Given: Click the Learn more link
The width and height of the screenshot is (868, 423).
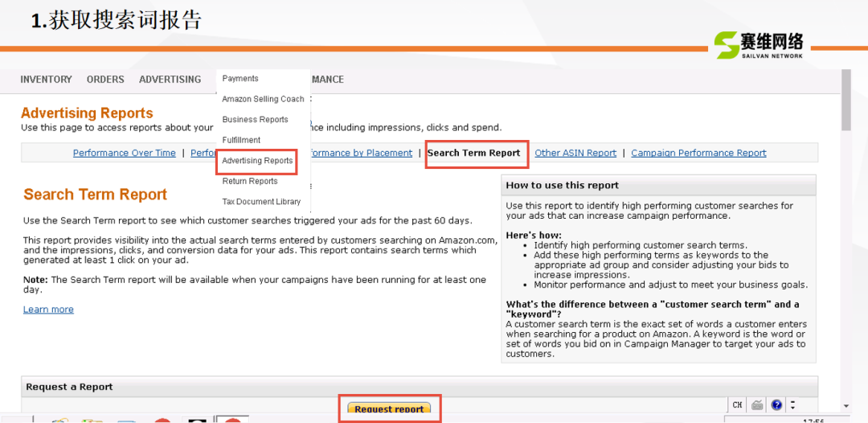Looking at the screenshot, I should 48,309.
